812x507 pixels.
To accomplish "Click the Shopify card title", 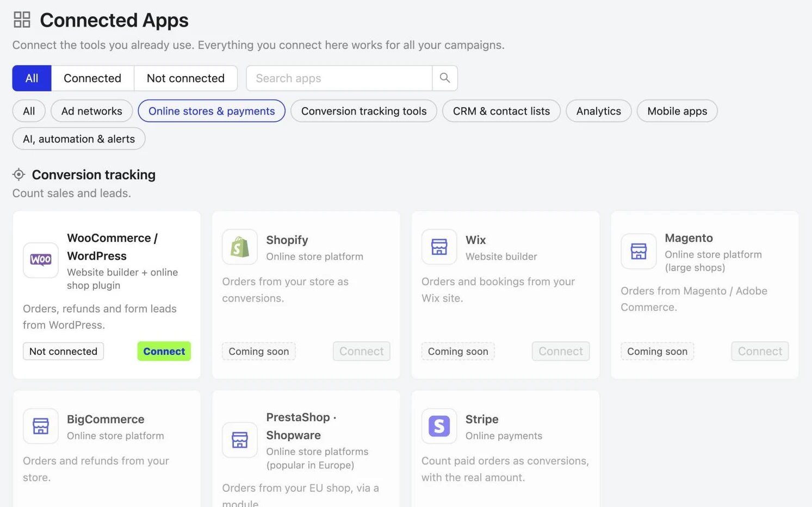I will click(x=287, y=240).
